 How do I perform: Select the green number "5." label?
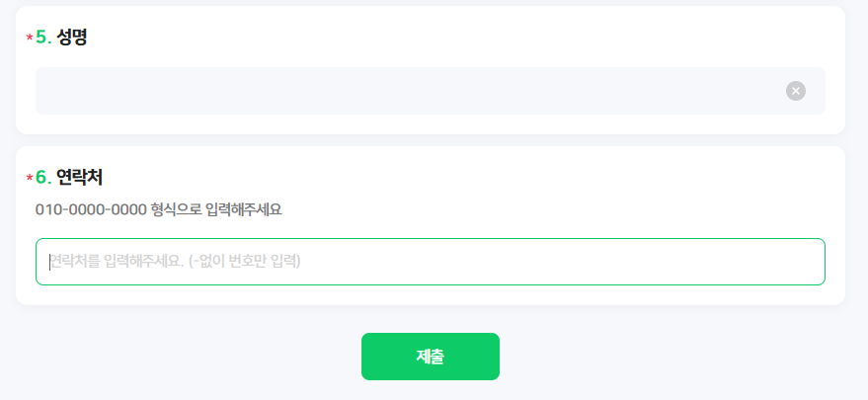(43, 38)
